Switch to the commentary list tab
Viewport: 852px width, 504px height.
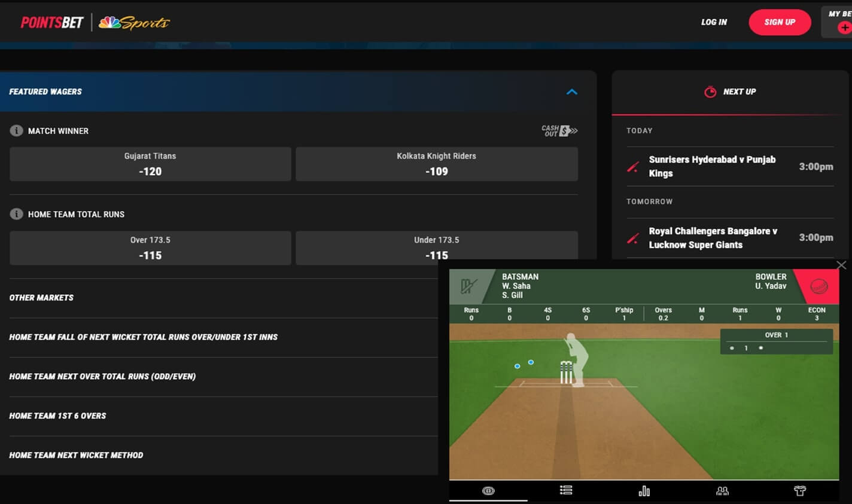566,490
